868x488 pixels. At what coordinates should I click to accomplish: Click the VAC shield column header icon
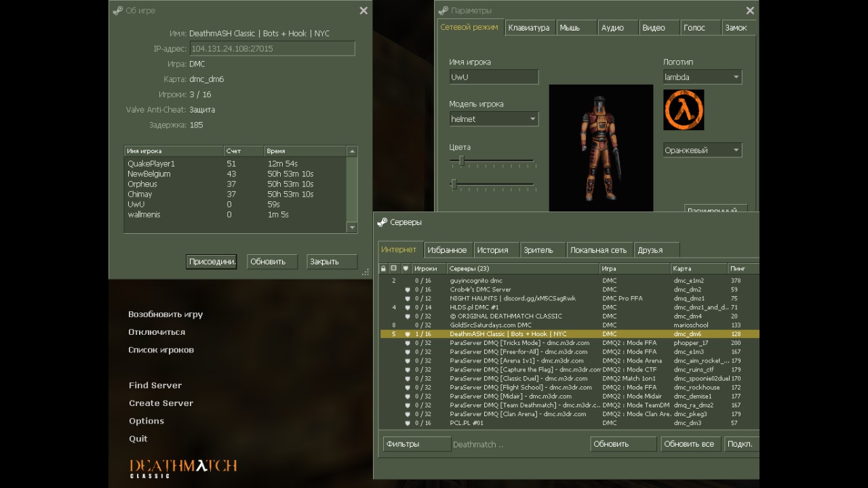click(x=406, y=268)
